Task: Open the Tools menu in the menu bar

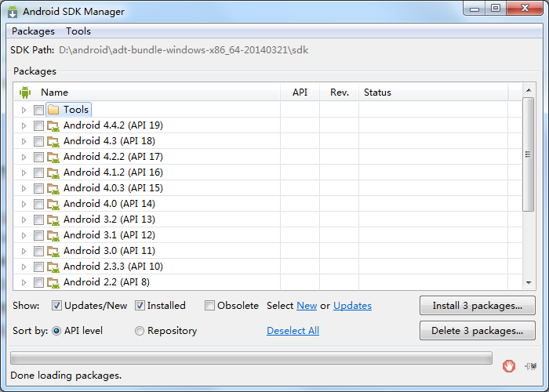Action: tap(78, 31)
